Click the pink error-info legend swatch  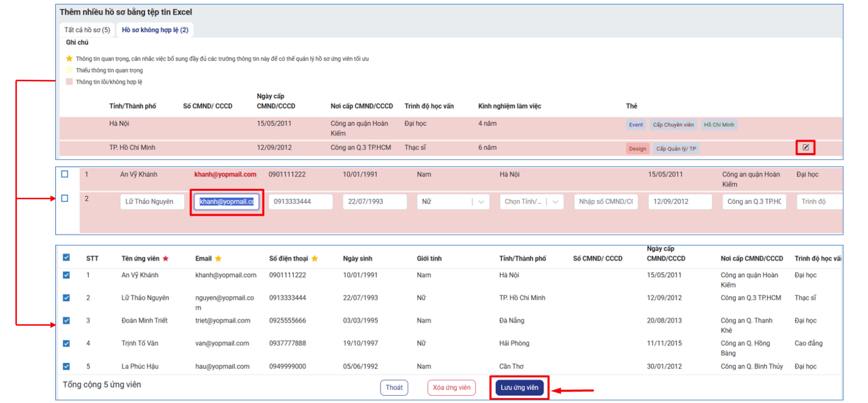click(69, 82)
